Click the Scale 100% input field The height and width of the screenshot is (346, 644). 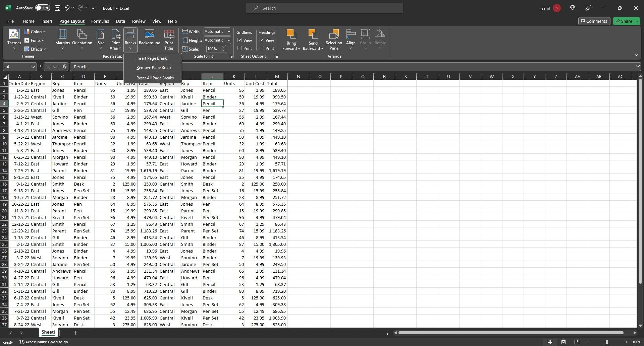[213, 49]
